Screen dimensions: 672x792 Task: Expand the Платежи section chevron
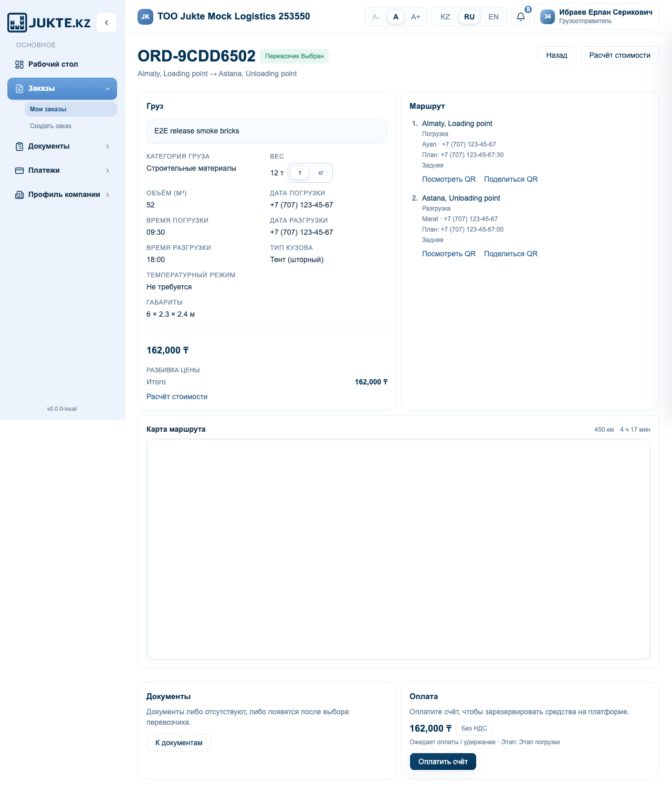click(108, 171)
